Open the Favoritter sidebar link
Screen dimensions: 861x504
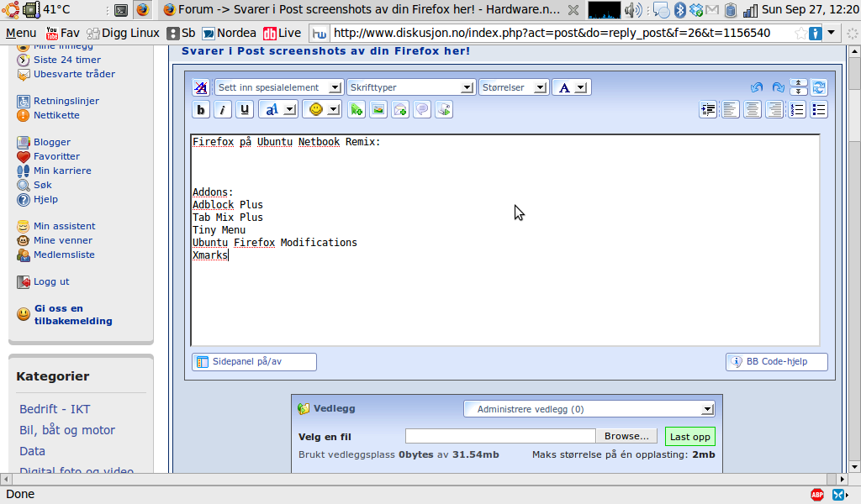click(56, 156)
